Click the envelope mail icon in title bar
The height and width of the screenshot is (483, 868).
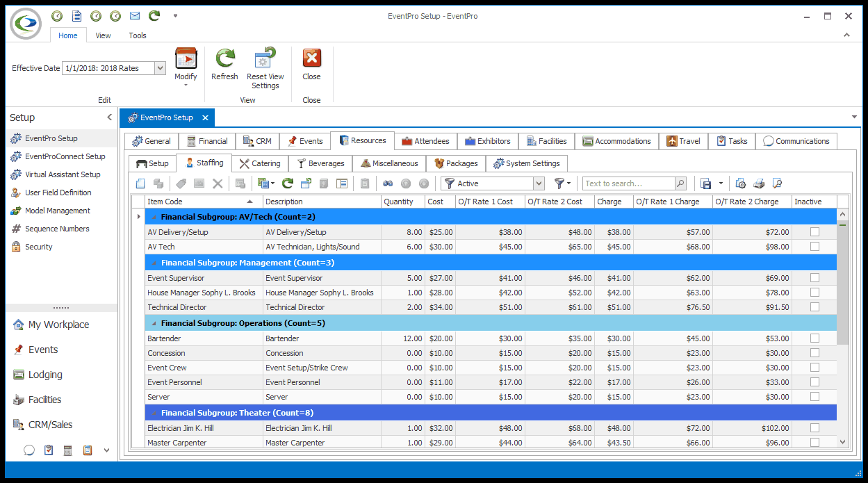coord(135,15)
